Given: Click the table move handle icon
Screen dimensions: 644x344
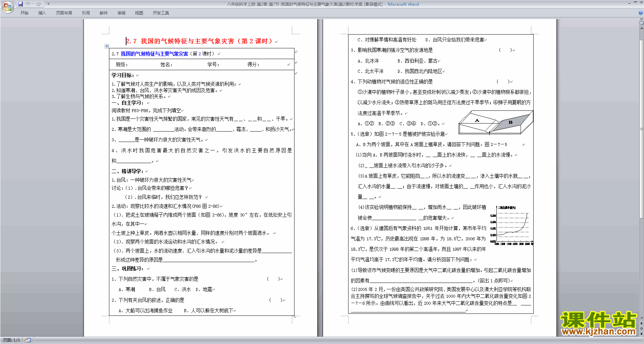Looking at the screenshot, I should 107,46.
